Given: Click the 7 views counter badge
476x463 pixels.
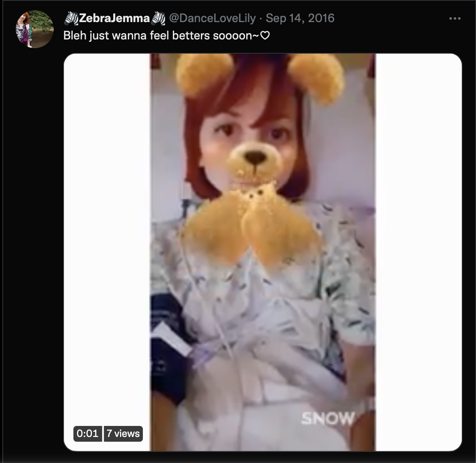Looking at the screenshot, I should point(123,433).
